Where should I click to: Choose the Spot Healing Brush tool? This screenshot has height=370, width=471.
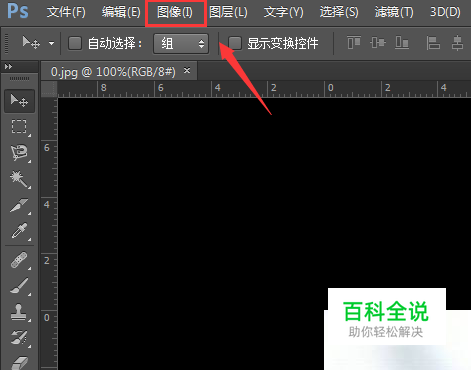[x=19, y=260]
